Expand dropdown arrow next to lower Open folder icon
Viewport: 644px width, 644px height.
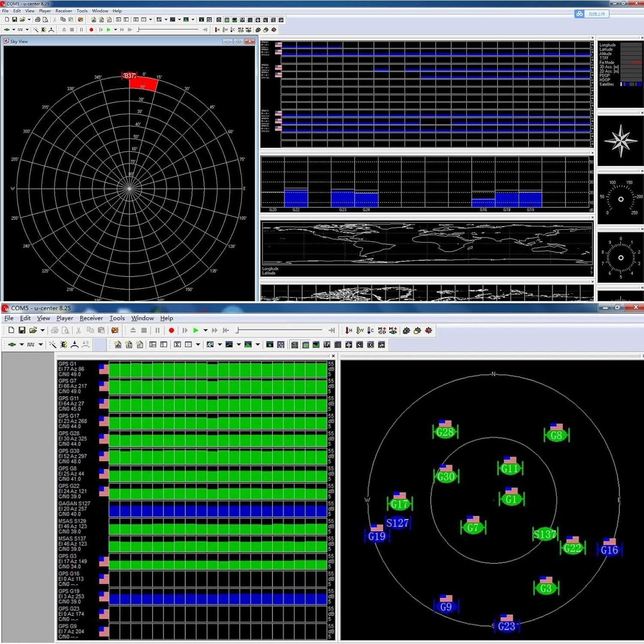tap(43, 331)
